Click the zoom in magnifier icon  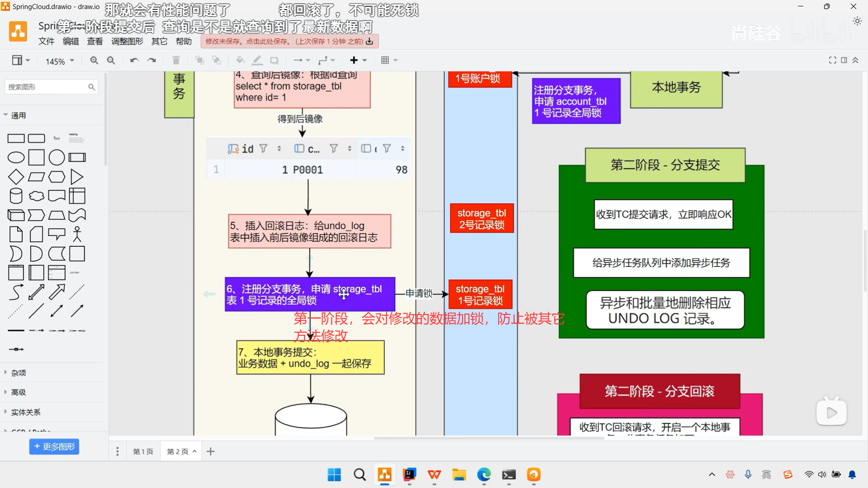click(x=94, y=60)
